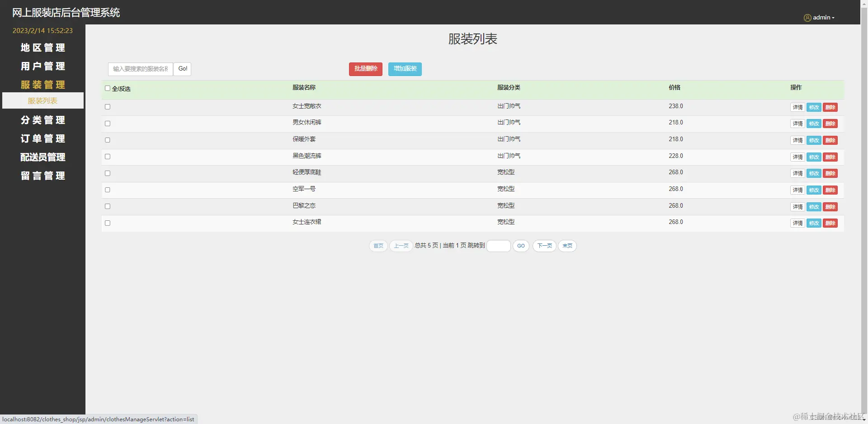
Task: View 详情 for 轻便厚底鞋
Action: click(x=797, y=173)
